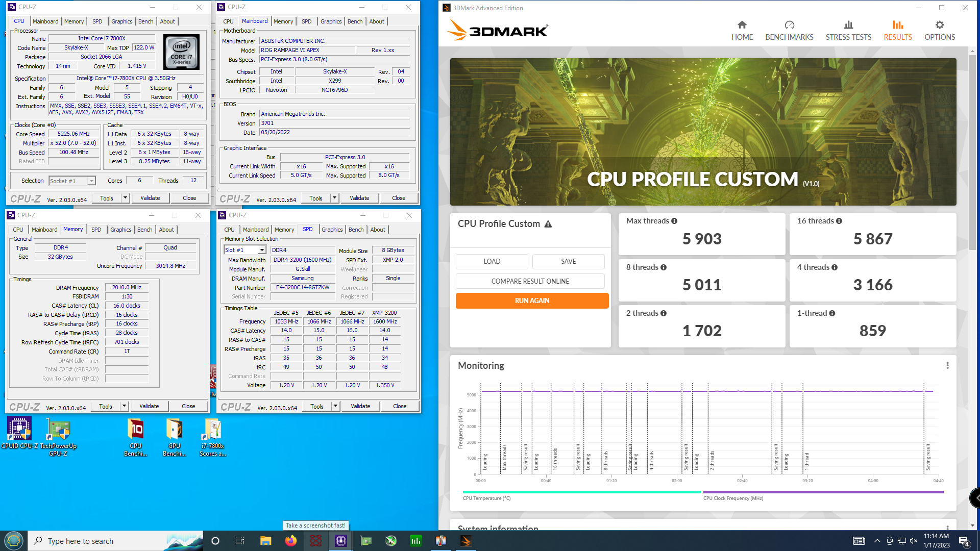Click the SAVE button in 3DMark
Screen dimensions: 980x551
click(568, 261)
